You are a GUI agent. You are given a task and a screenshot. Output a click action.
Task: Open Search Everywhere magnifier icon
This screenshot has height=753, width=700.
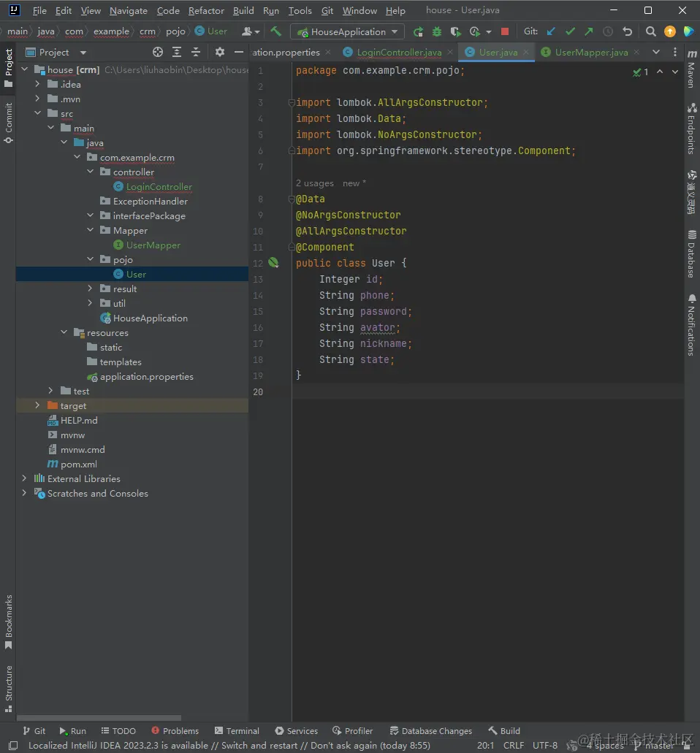(650, 31)
